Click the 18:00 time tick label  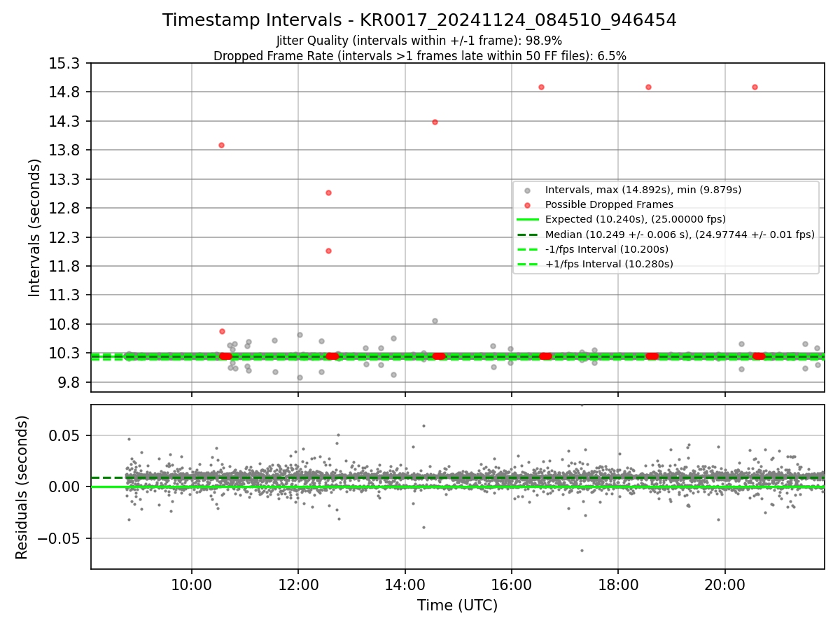pyautogui.click(x=618, y=584)
